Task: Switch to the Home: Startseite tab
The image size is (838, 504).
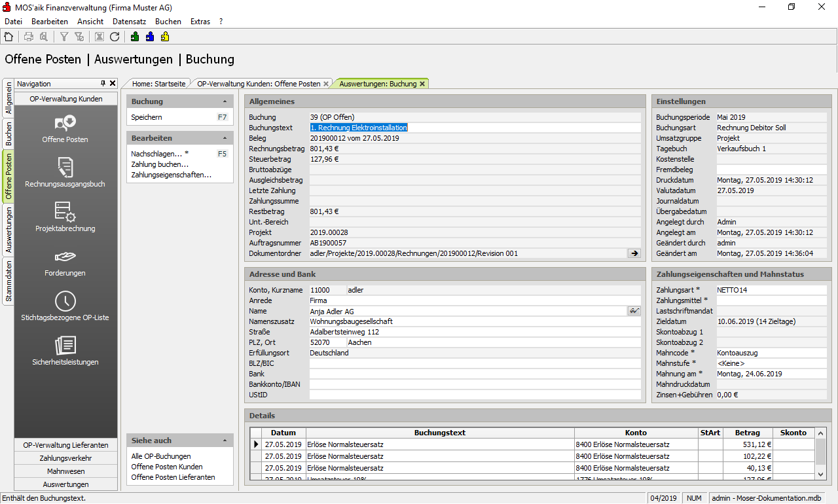Action: [158, 84]
